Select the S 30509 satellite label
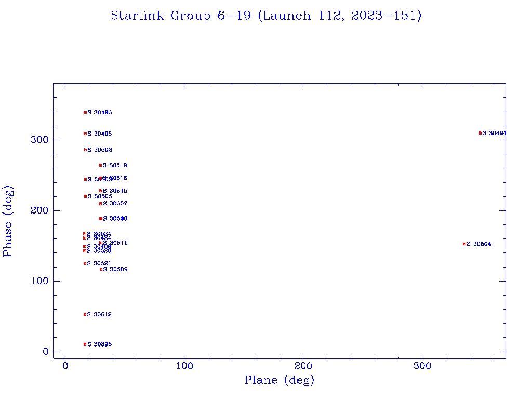The image size is (532, 399). [x=115, y=270]
